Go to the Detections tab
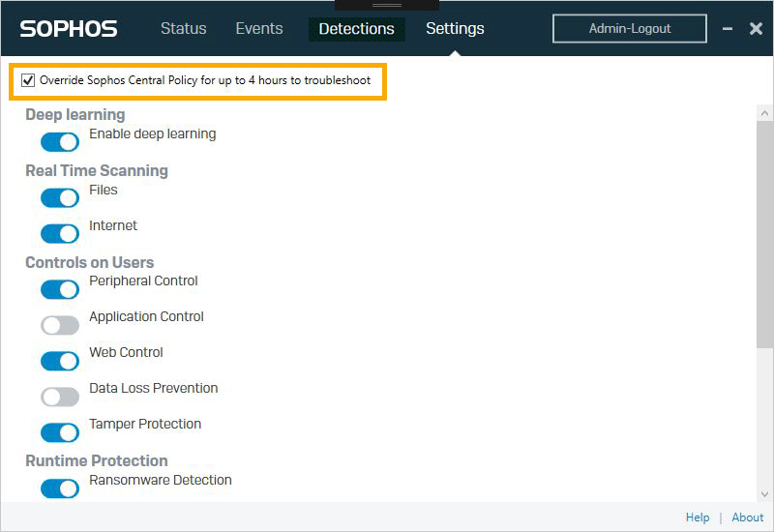The width and height of the screenshot is (774, 532). point(356,29)
